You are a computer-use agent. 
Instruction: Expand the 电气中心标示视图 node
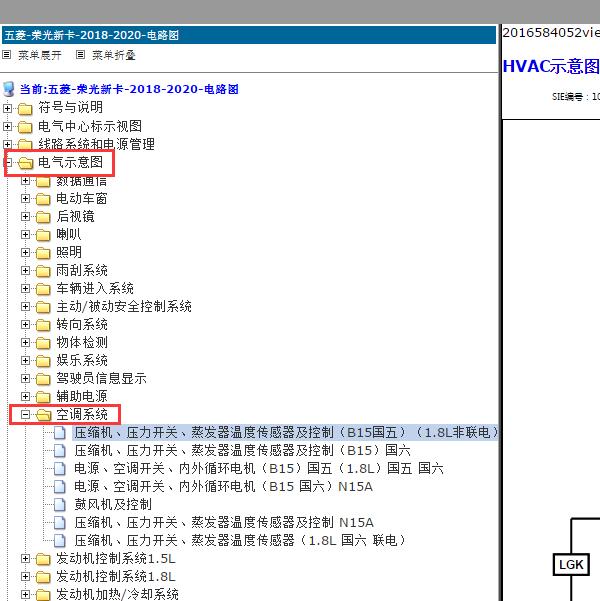(x=7, y=126)
